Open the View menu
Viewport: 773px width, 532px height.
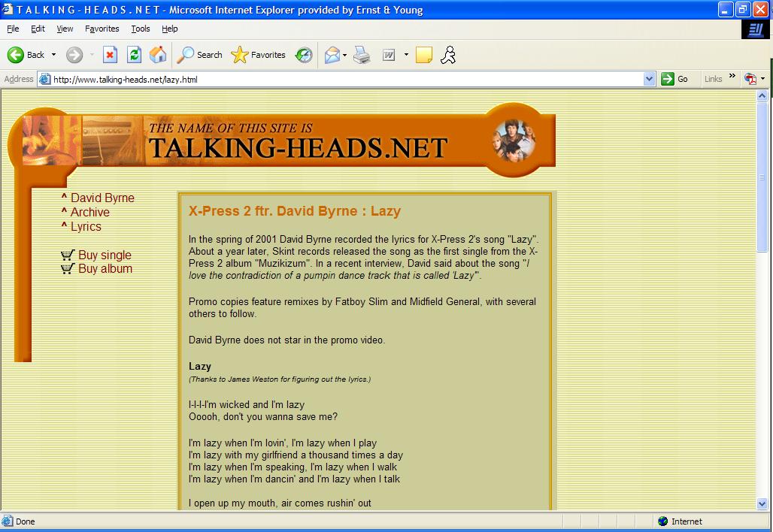(x=65, y=29)
